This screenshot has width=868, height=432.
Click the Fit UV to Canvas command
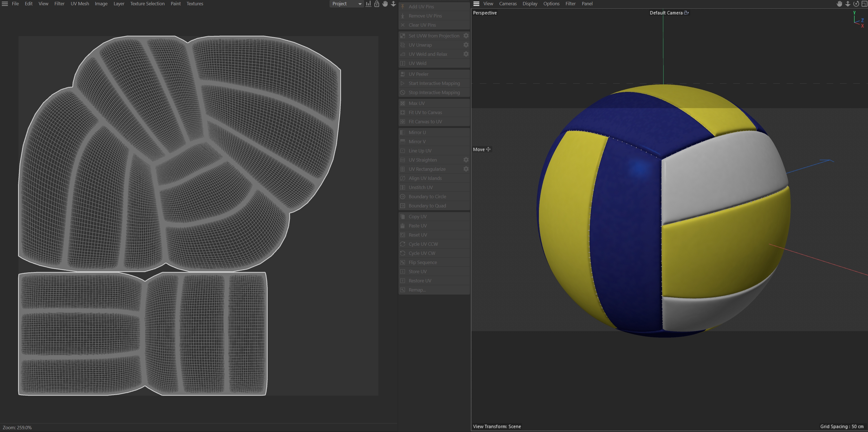click(425, 112)
